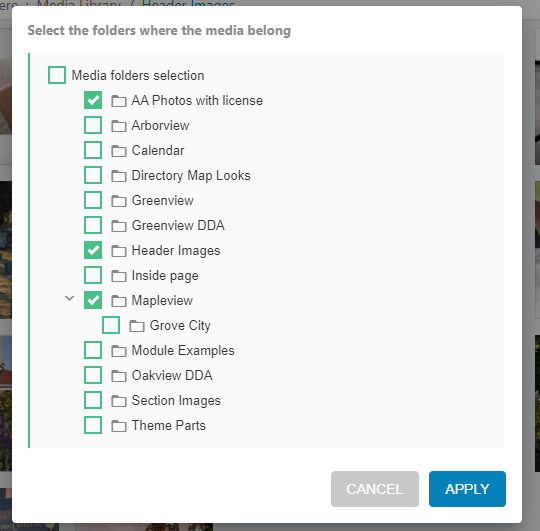Click the AA Photos with license folder icon

(119, 101)
